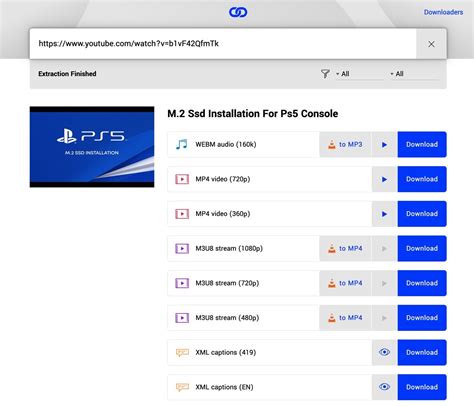Screen dimensions: 474x406
Task: Click the video icon for MP4 video (720p)
Action: [x=182, y=179]
